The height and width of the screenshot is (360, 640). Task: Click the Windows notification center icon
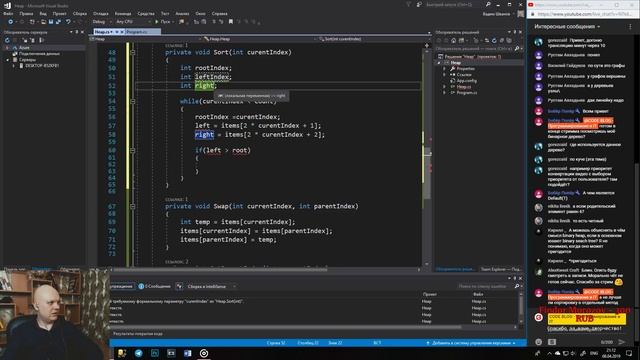click(629, 353)
